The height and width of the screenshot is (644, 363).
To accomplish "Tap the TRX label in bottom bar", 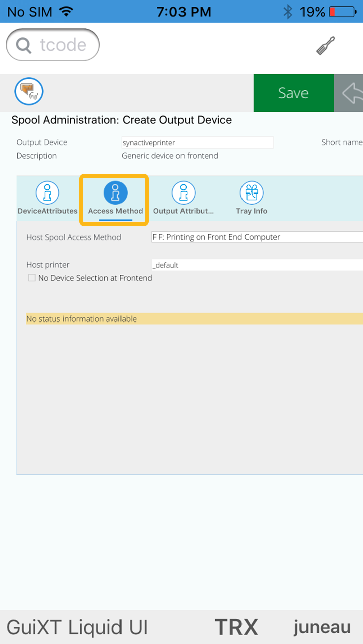I will (236, 627).
